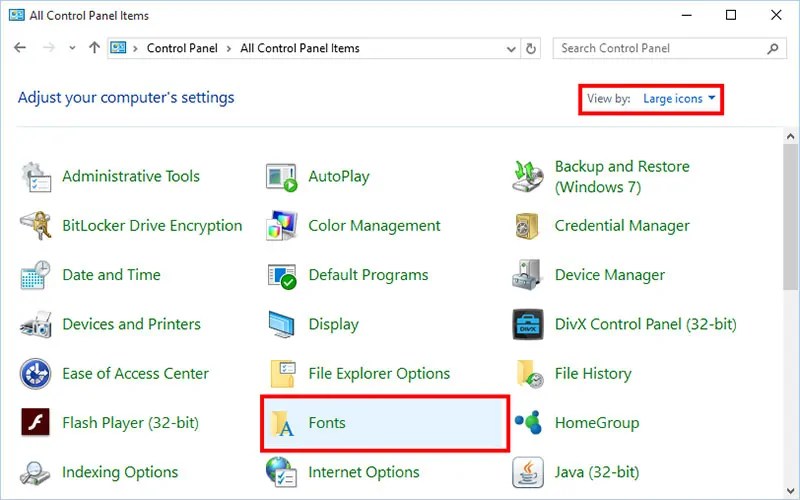
Task: Open the recent locations dropdown arrow
Action: click(x=72, y=48)
